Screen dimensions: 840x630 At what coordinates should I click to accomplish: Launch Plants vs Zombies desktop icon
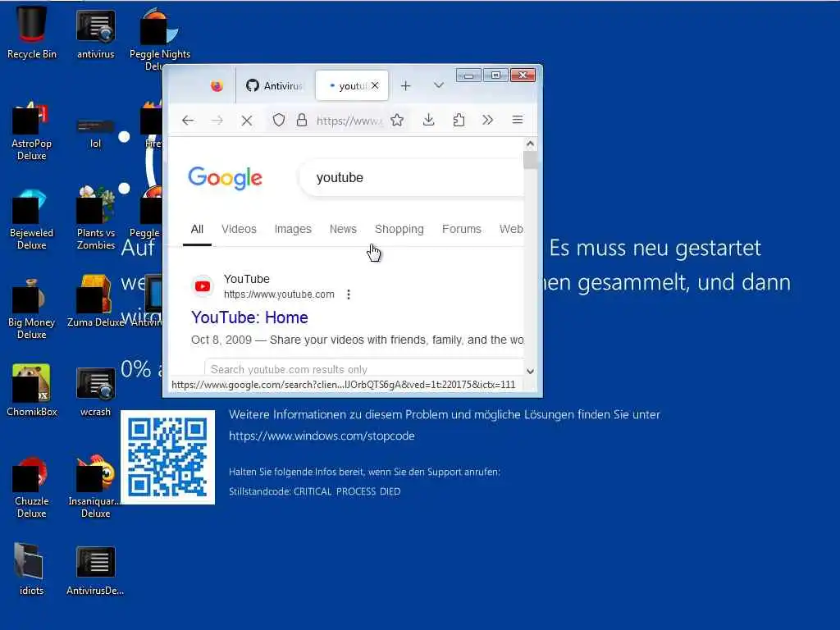click(95, 218)
